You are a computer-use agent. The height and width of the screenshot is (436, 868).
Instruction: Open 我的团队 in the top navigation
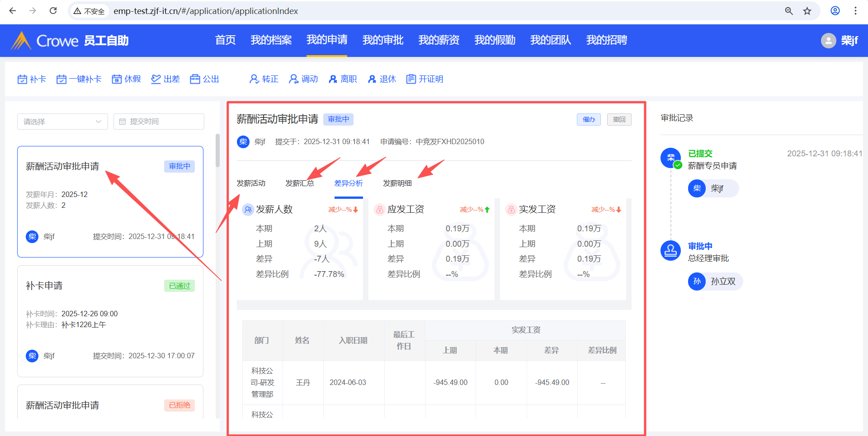tap(551, 40)
